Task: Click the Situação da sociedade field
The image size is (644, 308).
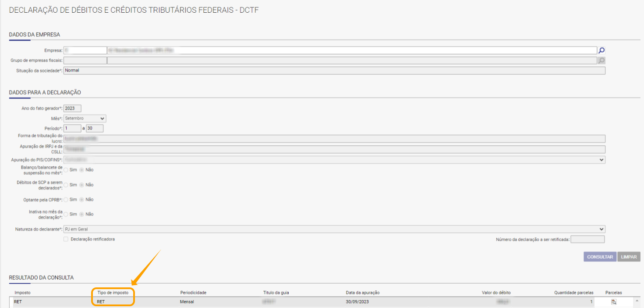Action: pyautogui.click(x=334, y=71)
